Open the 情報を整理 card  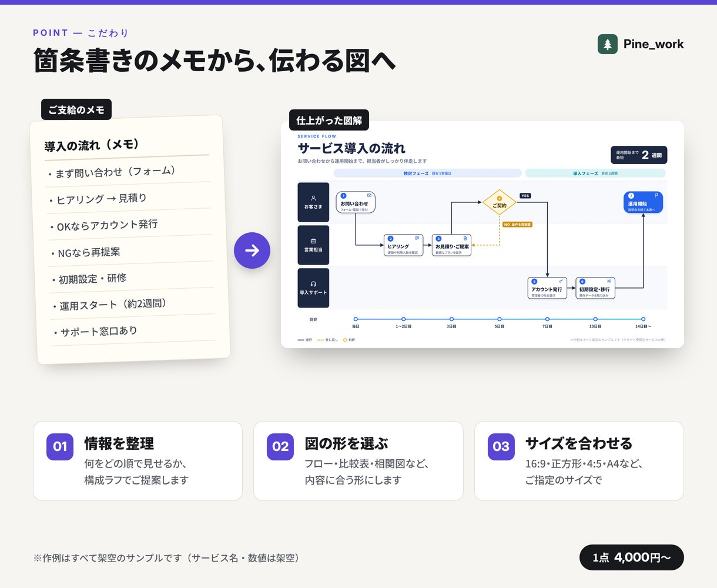click(138, 461)
